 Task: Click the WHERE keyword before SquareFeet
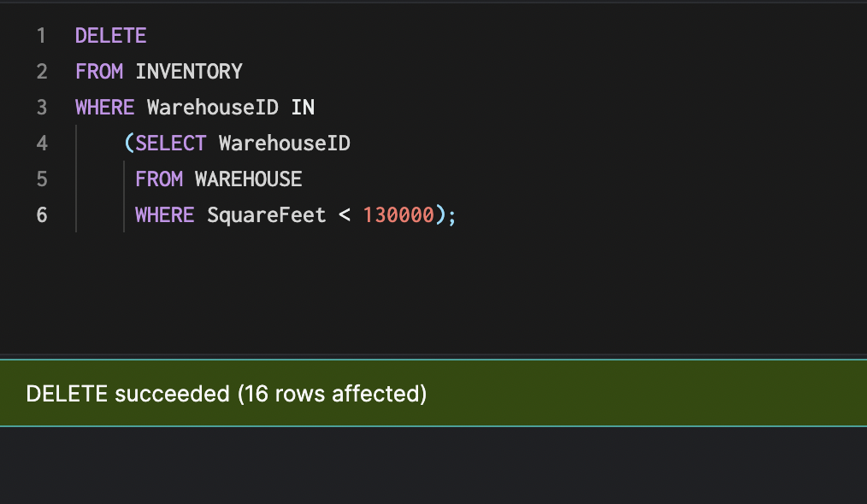coord(164,214)
